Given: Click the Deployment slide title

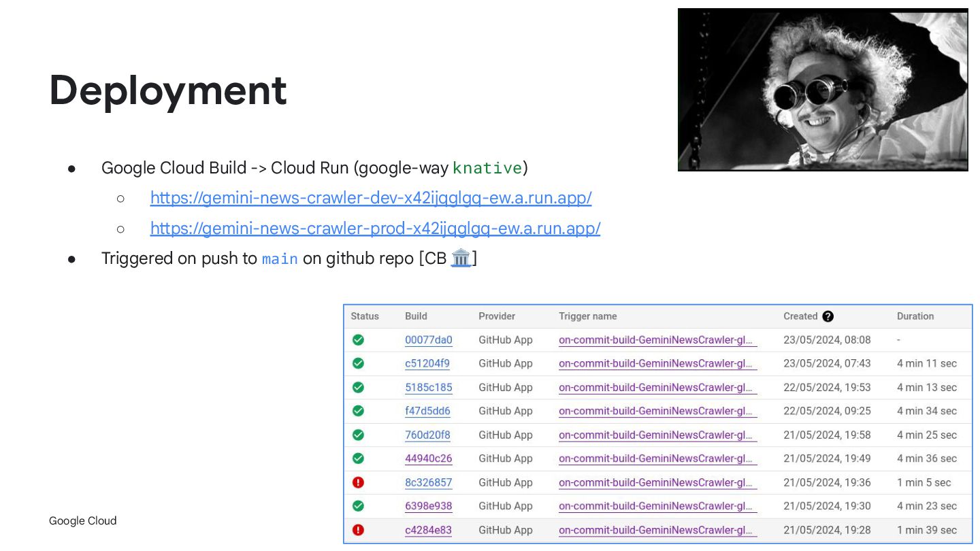Looking at the screenshot, I should (168, 90).
